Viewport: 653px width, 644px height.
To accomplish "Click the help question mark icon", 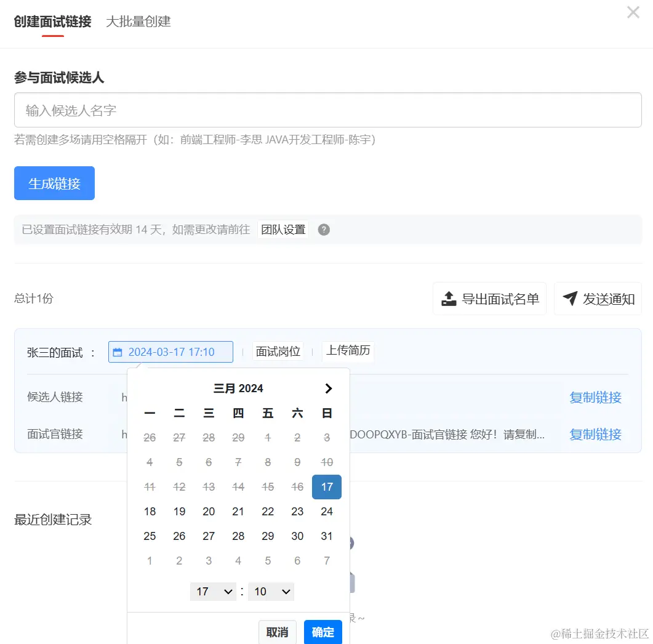I will click(324, 230).
